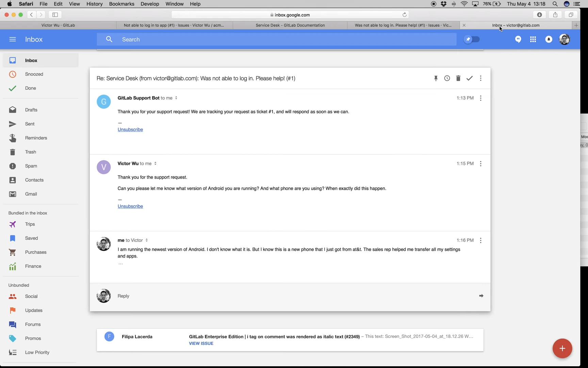588x368 pixels.
Task: Open the Trash folder
Action: coord(41,152)
